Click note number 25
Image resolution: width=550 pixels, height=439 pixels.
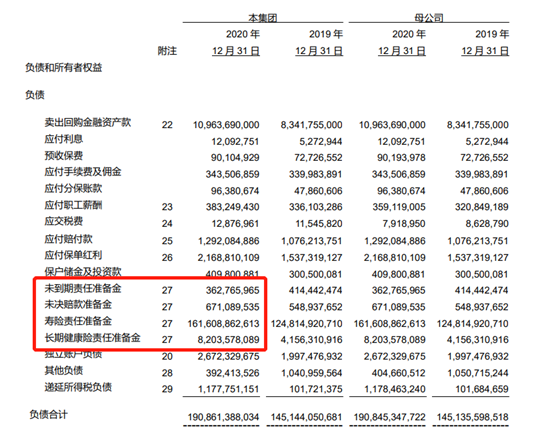pos(167,241)
